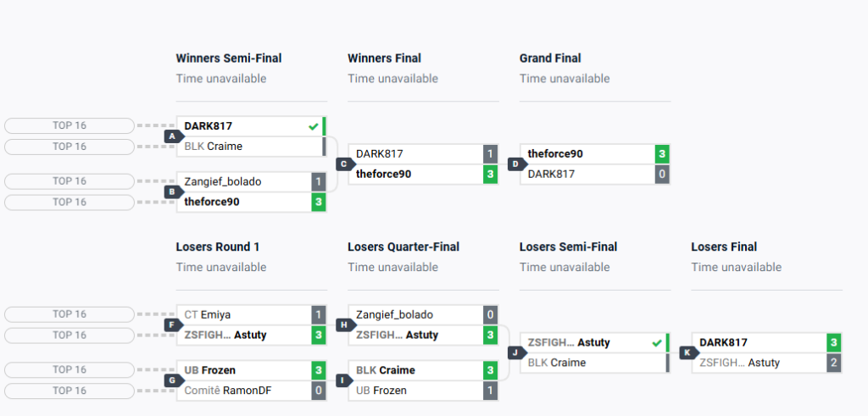Click the match I badge

pos(344,380)
